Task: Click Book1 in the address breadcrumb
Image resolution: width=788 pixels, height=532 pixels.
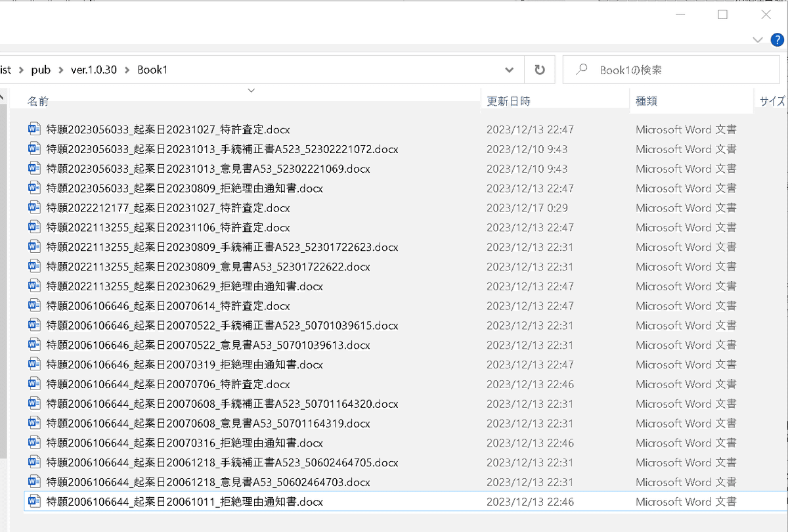Action: pos(152,70)
